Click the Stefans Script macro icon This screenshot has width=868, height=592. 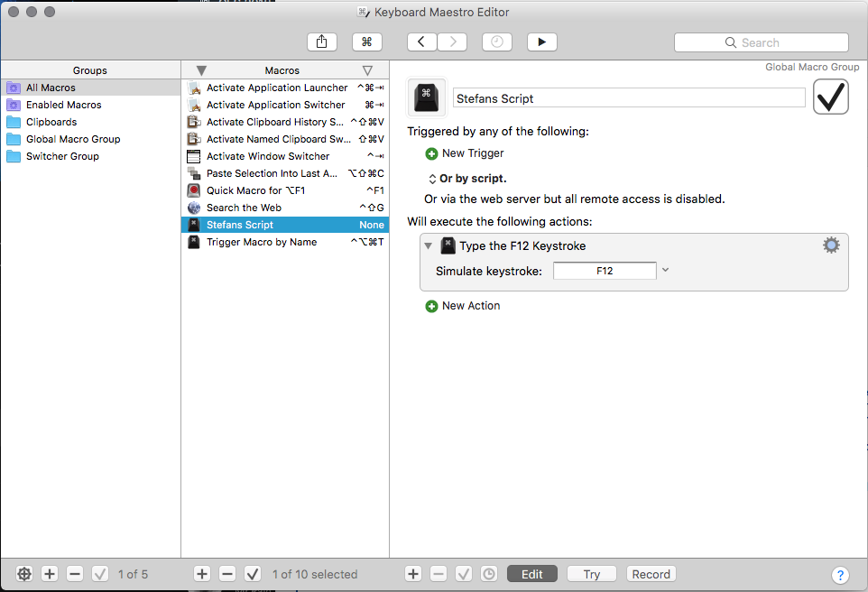[426, 97]
